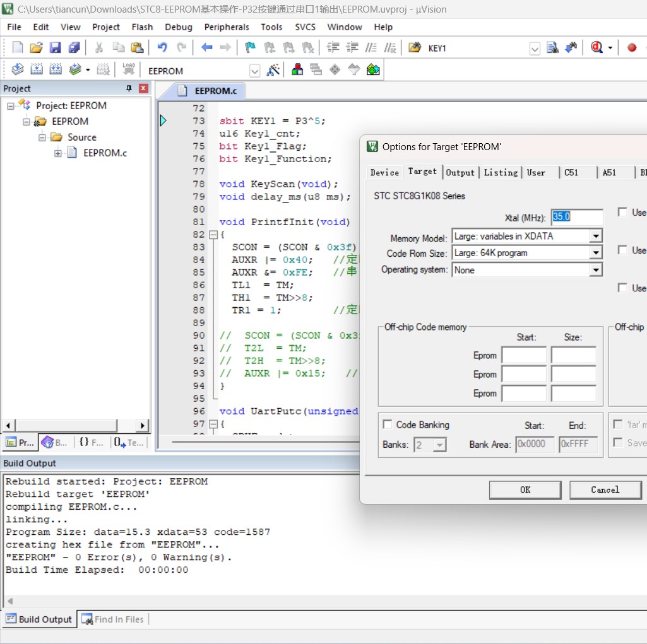Open the Flash menu
647x644 pixels.
pyautogui.click(x=142, y=27)
